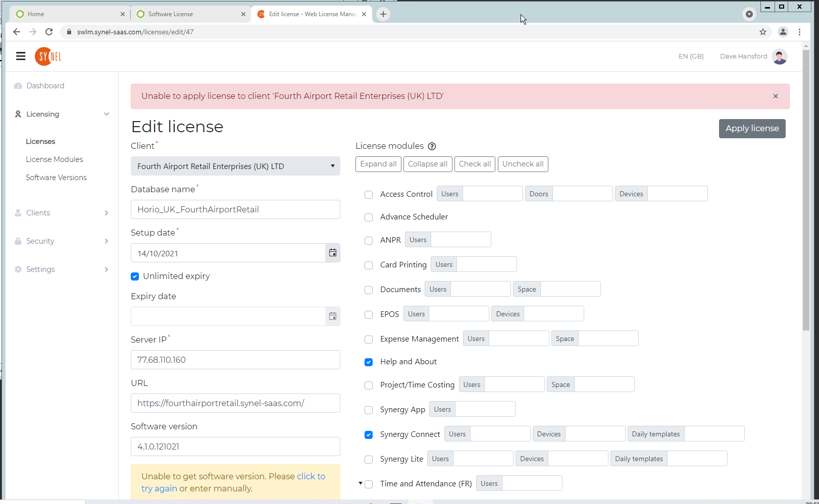Focus the Access Control Doors field
This screenshot has height=504, width=819.
[x=583, y=194]
